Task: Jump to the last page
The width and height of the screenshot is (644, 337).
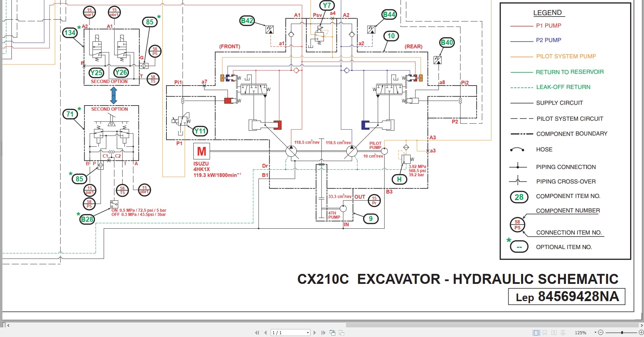Action: point(323,333)
